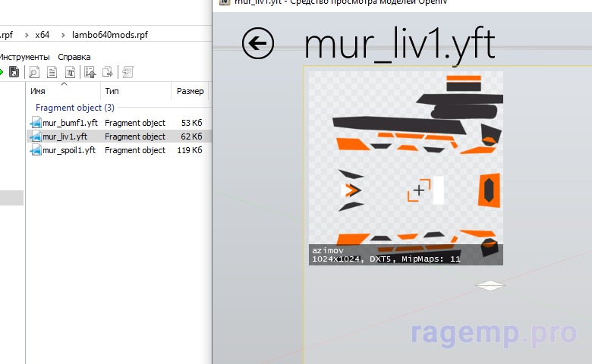The image size is (592, 364).
Task: Click the plain text document toolbar icon
Action: [x=52, y=72]
